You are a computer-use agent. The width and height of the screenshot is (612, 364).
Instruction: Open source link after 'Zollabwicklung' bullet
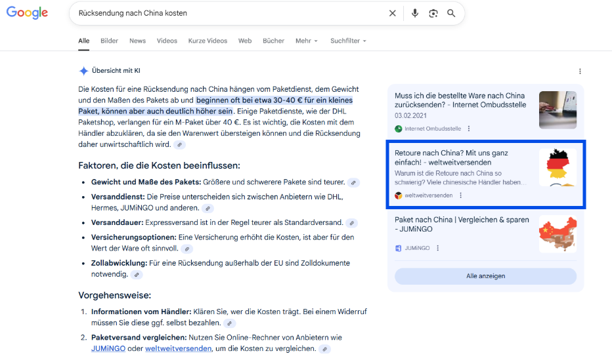pyautogui.click(x=137, y=275)
